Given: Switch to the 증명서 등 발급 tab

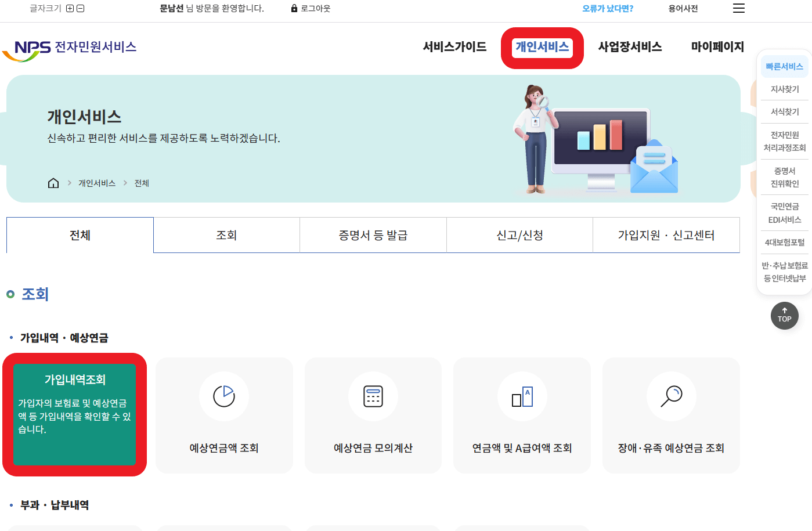Looking at the screenshot, I should pos(373,234).
